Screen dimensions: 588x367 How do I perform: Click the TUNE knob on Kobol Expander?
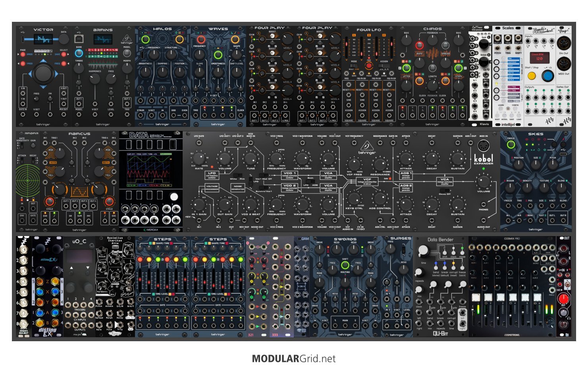(x=250, y=159)
